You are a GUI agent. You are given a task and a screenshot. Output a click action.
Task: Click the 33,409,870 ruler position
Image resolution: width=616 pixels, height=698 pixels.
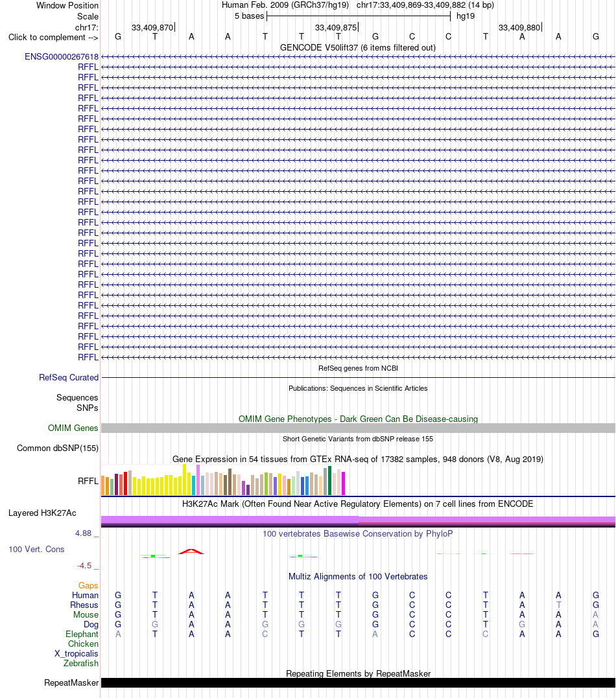point(152,28)
